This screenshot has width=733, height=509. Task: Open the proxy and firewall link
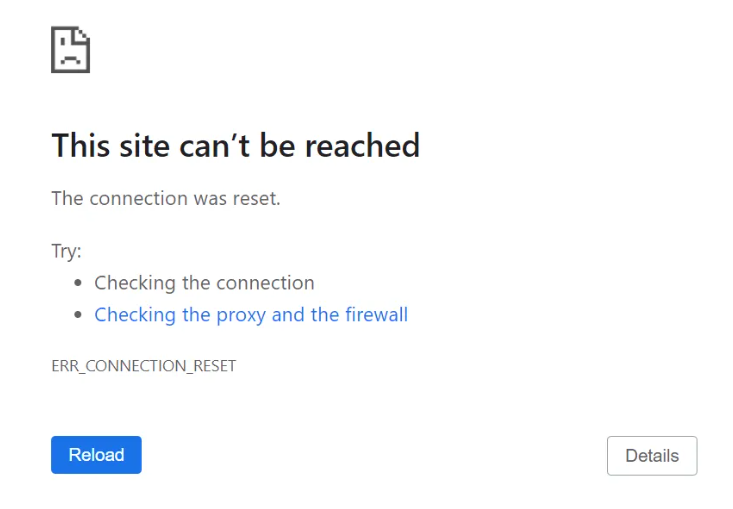[x=250, y=315]
